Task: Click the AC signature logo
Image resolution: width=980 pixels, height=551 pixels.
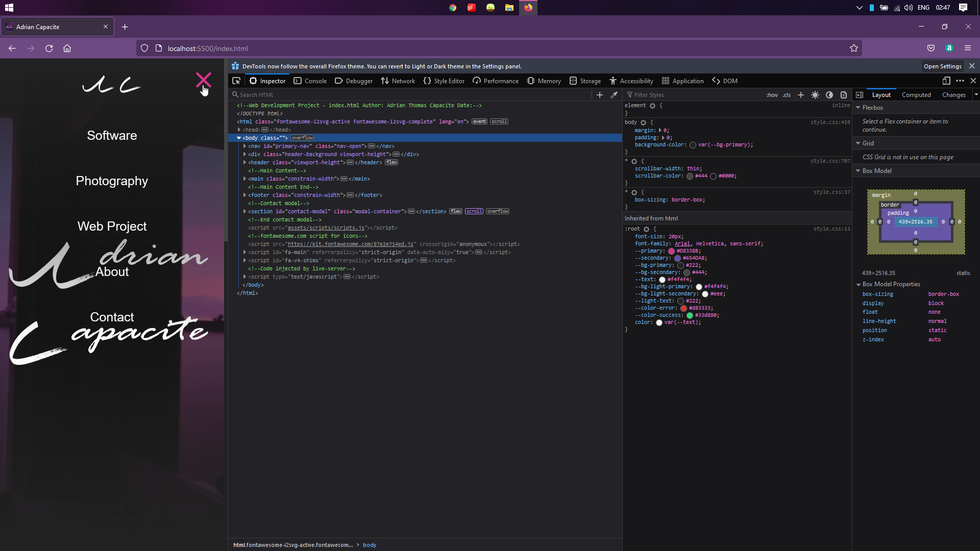Action: click(x=112, y=85)
